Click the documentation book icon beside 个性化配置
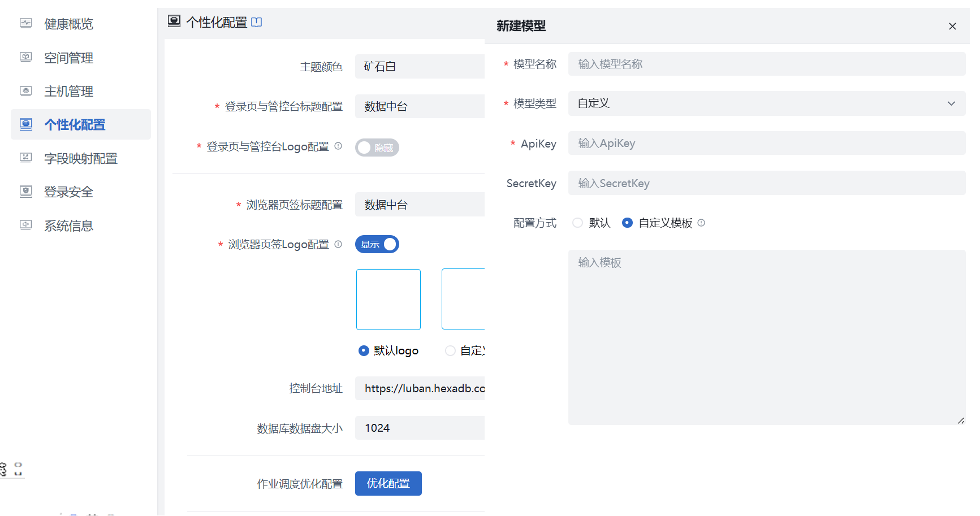980x516 pixels. [257, 21]
